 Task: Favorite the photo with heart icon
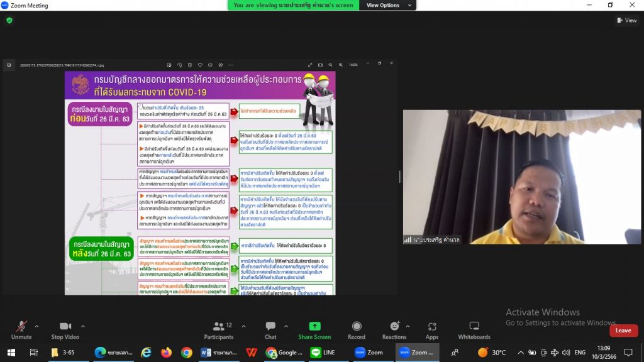point(200,65)
